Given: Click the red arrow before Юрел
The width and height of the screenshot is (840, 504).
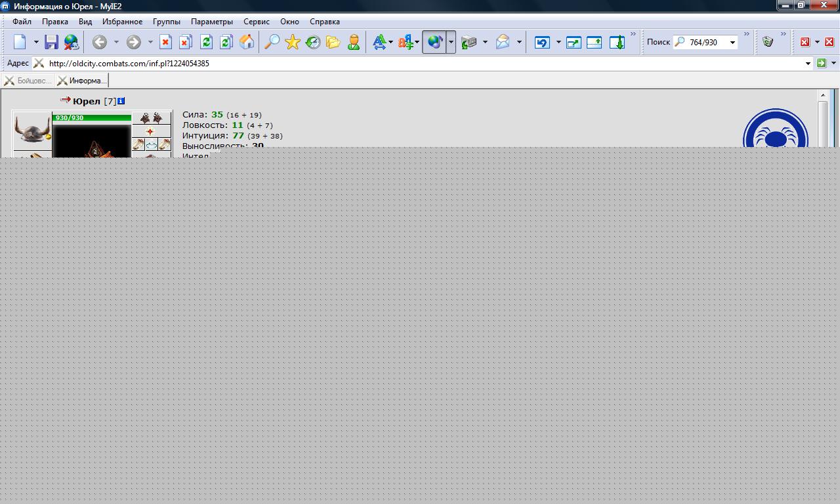Looking at the screenshot, I should click(x=65, y=100).
